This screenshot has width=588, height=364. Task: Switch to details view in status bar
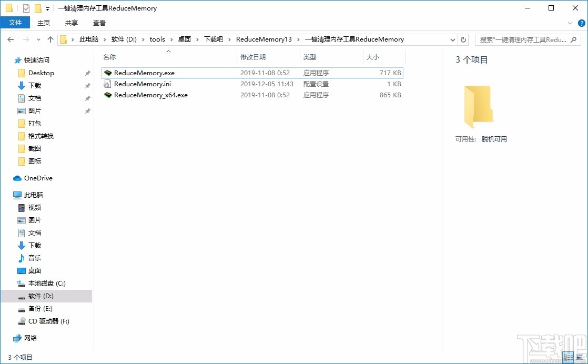coord(567,357)
